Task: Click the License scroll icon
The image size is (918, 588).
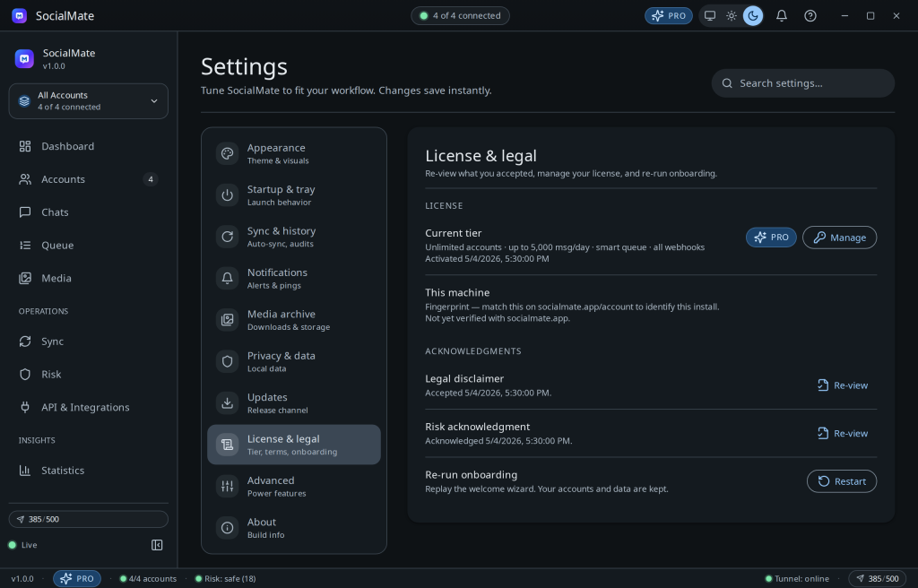Action: click(227, 445)
